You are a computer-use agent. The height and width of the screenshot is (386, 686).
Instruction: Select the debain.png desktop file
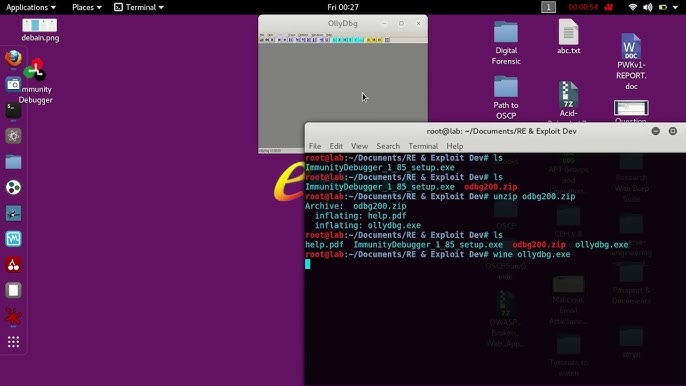click(40, 30)
